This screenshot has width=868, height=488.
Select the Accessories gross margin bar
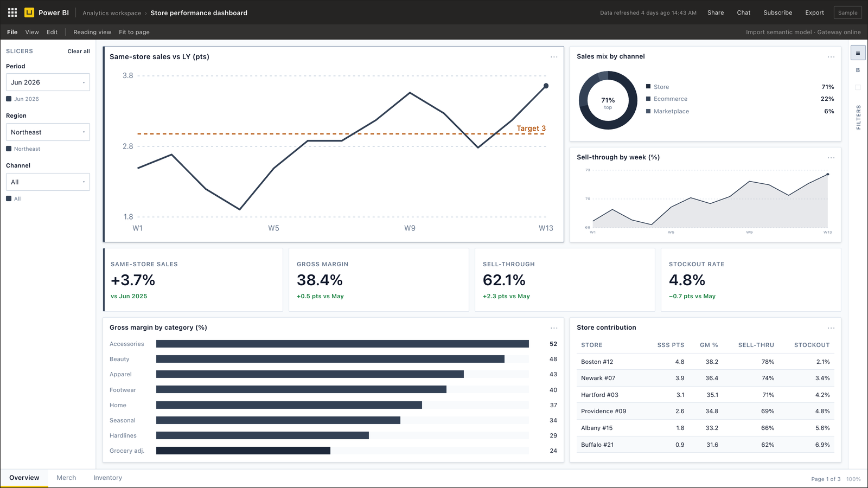point(342,344)
